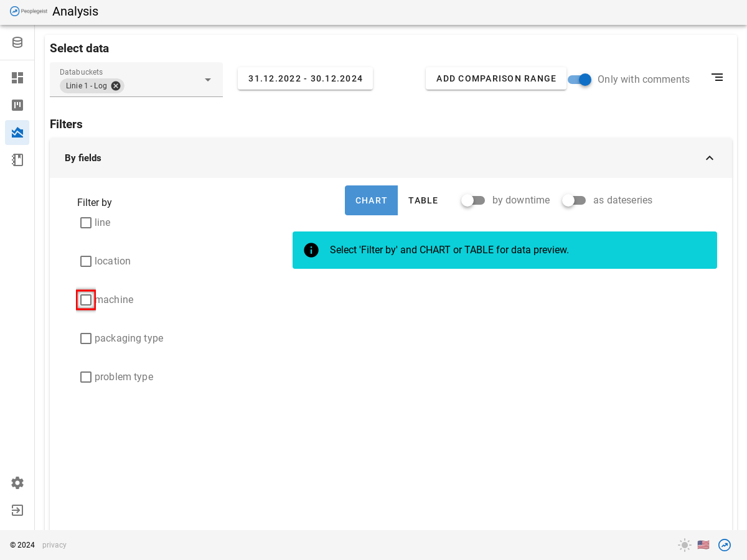The image size is (747, 560).
Task: Open the right-aligned menu lines icon
Action: coord(717,78)
